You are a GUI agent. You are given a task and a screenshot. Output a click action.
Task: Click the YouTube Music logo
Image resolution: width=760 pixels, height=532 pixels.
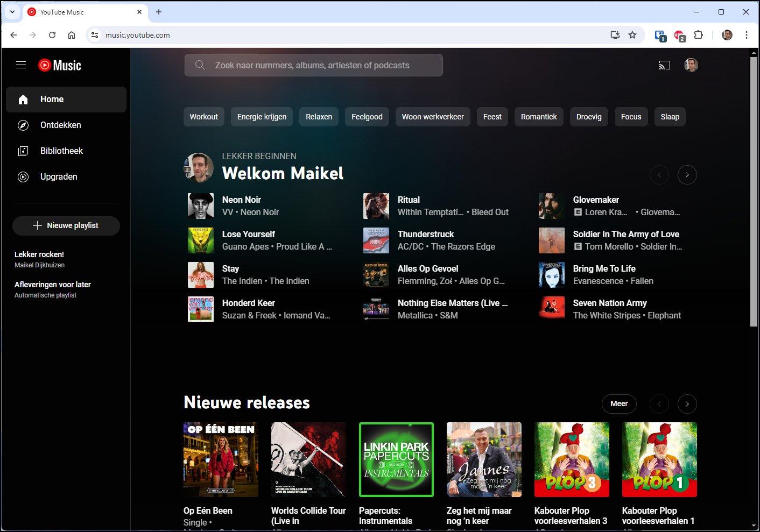tap(60, 65)
